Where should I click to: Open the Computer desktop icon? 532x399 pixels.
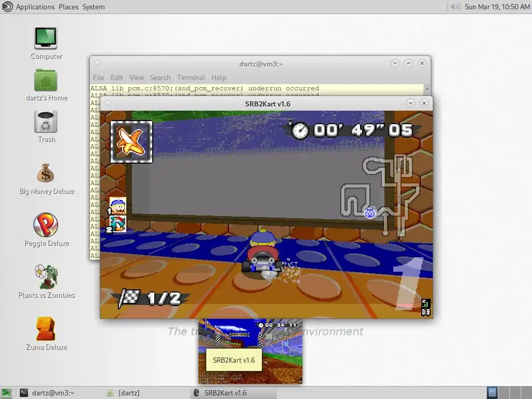(46, 38)
